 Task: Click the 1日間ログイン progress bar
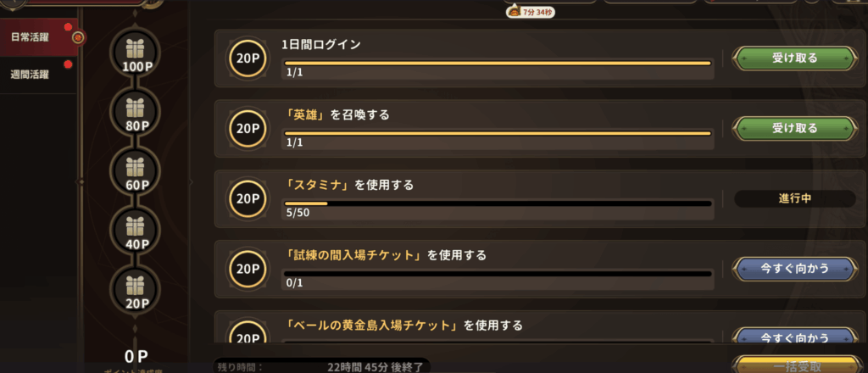tap(498, 63)
